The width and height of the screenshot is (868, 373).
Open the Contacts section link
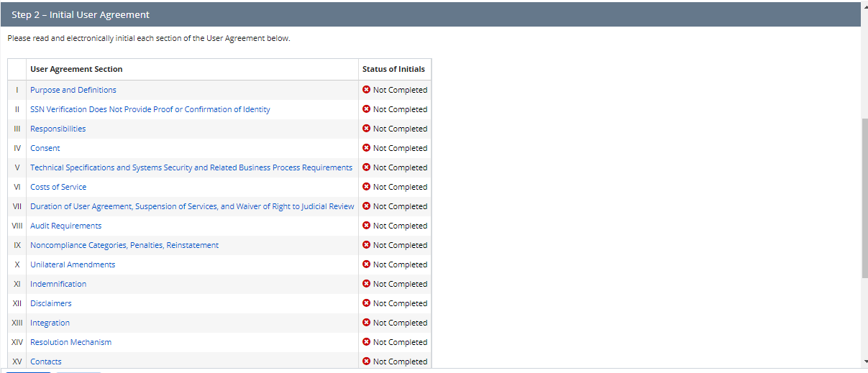(45, 362)
